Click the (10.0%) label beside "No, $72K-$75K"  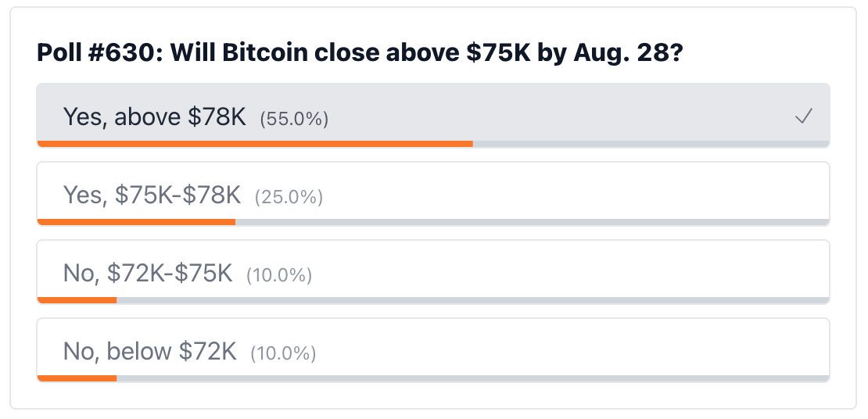click(x=279, y=275)
